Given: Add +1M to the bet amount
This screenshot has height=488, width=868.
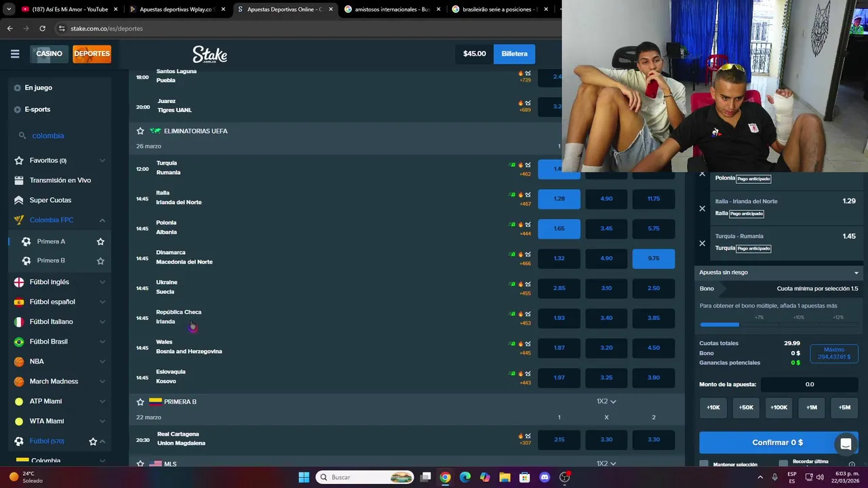Looking at the screenshot, I should click(x=812, y=407).
